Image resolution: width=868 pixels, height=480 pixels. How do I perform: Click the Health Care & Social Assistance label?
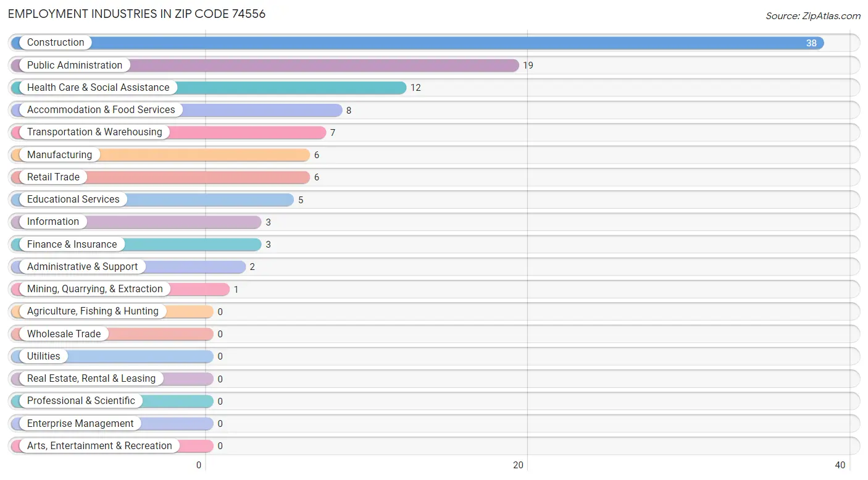(98, 88)
